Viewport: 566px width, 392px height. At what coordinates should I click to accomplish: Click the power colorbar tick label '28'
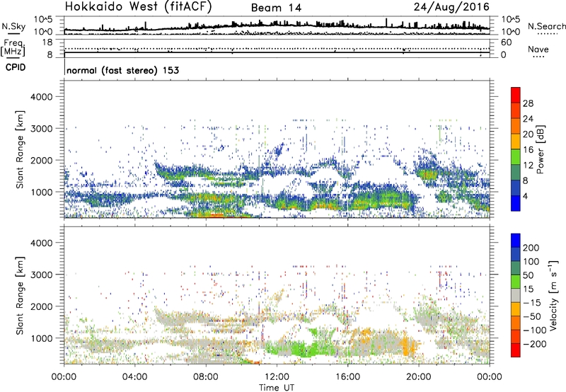[528, 103]
